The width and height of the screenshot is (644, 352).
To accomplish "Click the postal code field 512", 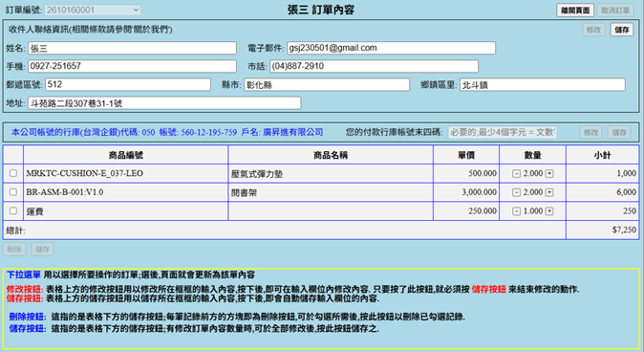I will pyautogui.click(x=128, y=84).
